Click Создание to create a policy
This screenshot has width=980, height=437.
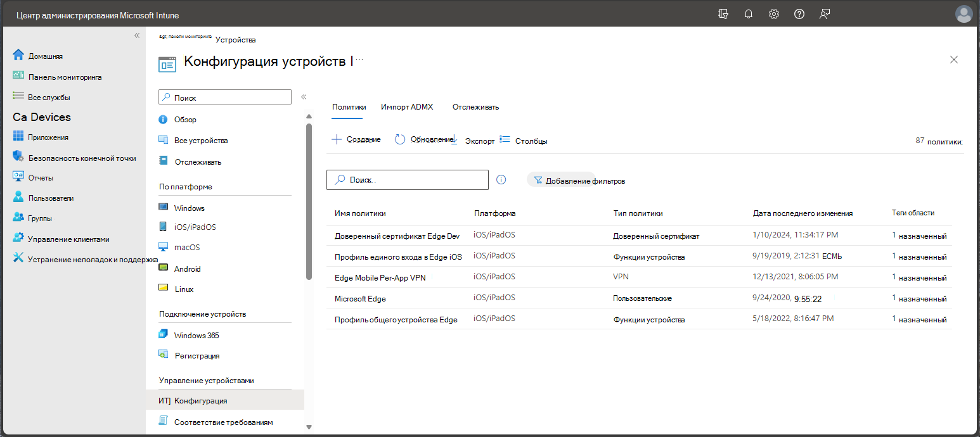tap(356, 139)
